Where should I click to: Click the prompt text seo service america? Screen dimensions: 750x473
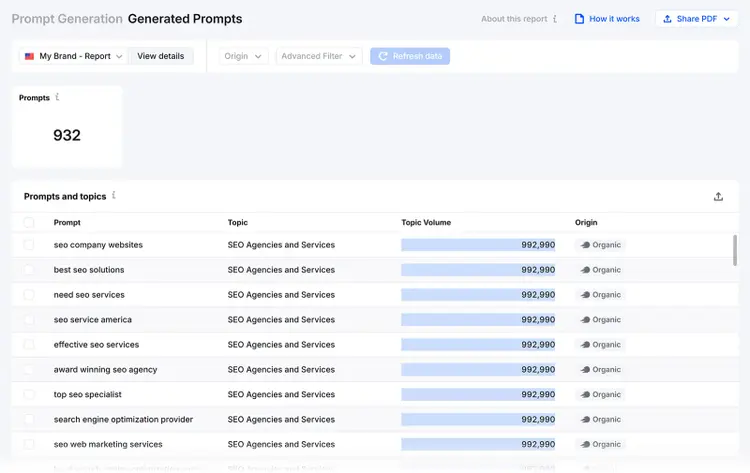(93, 319)
